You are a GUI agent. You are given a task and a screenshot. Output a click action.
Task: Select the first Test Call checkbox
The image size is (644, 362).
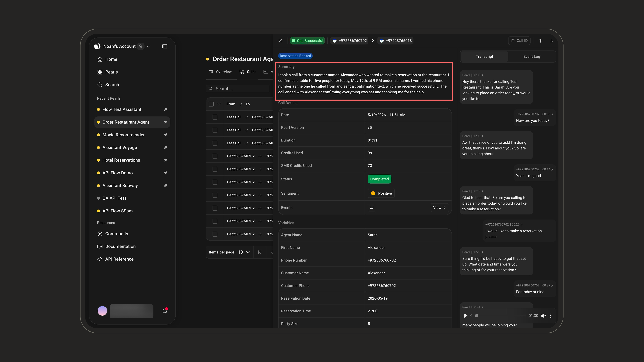tap(215, 117)
